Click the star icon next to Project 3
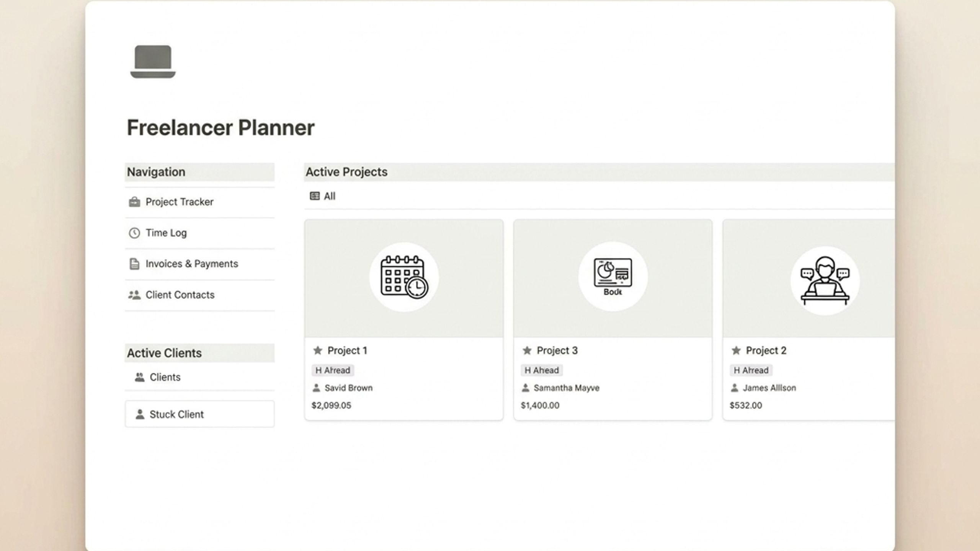 (527, 350)
